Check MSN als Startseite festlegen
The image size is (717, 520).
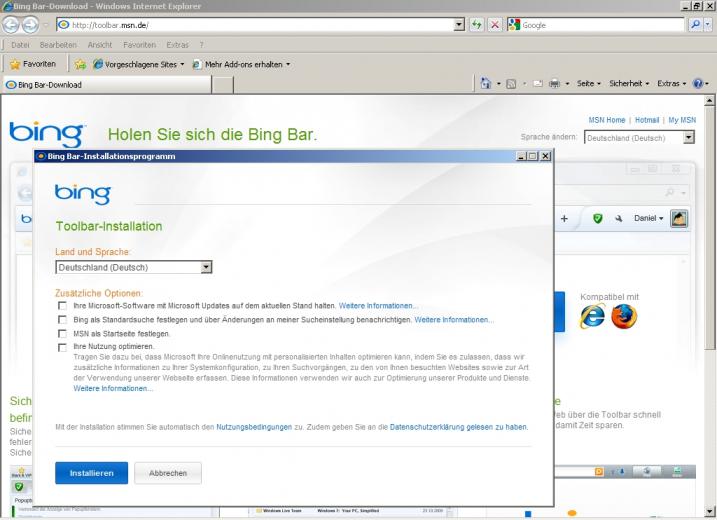[63, 334]
